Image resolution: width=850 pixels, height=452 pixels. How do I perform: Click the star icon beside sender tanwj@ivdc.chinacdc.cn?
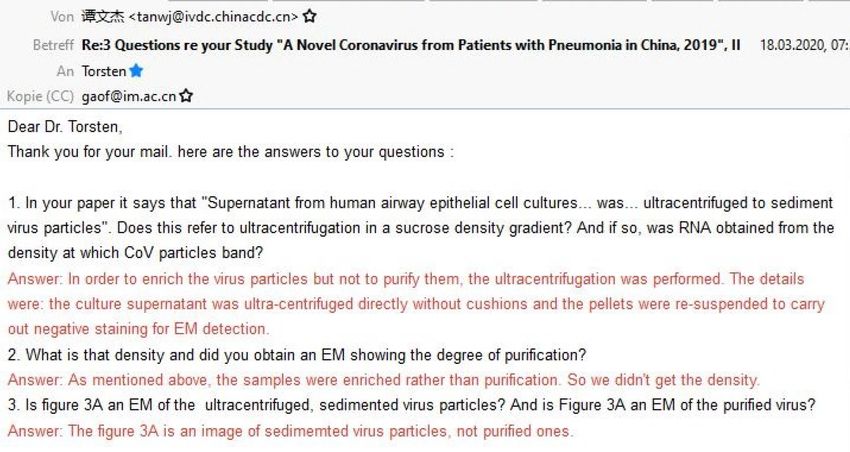click(310, 16)
